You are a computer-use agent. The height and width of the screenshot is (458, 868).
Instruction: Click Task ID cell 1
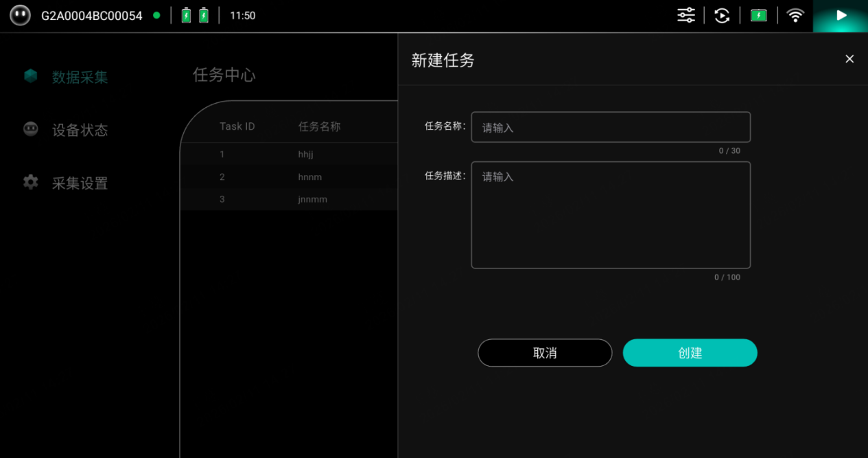click(222, 154)
